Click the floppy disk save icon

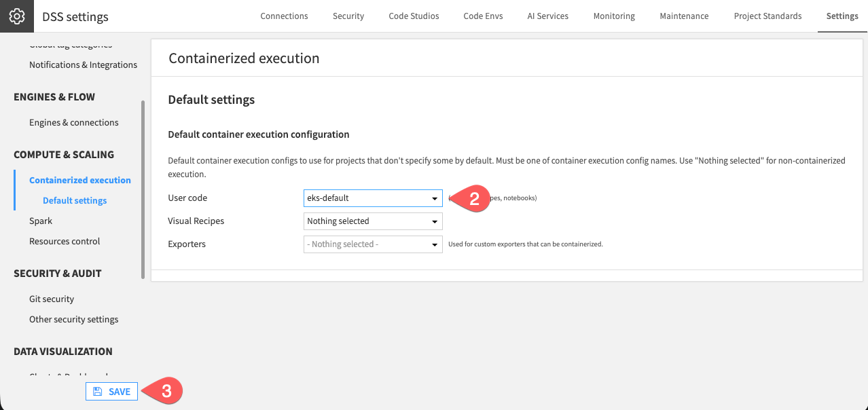pos(97,392)
